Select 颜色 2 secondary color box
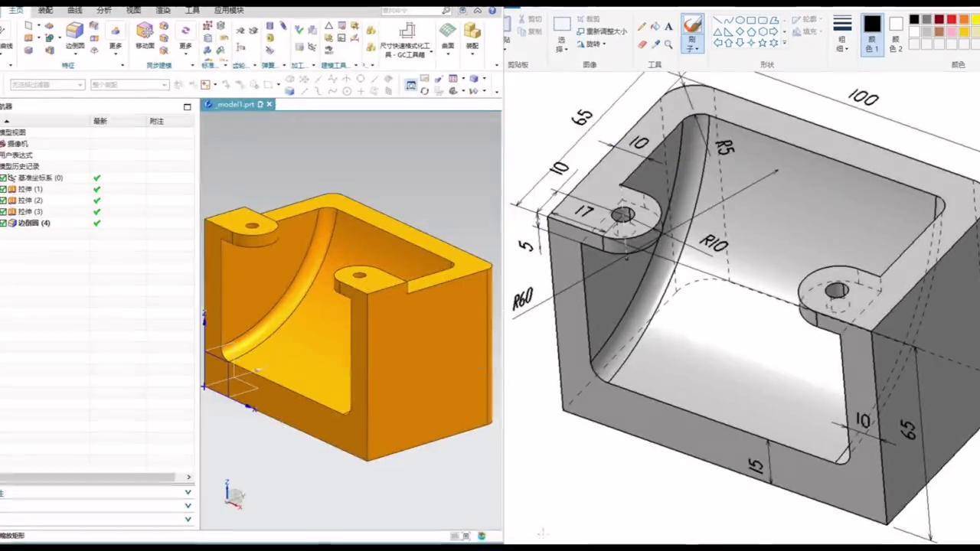The height and width of the screenshot is (551, 980). pos(895,34)
